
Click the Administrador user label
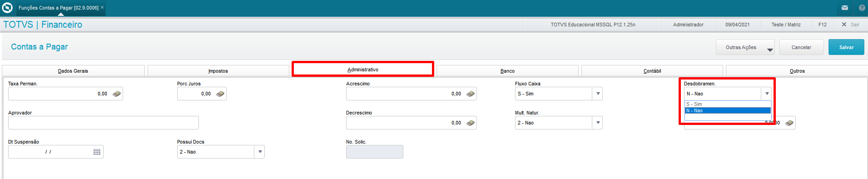pos(688,25)
